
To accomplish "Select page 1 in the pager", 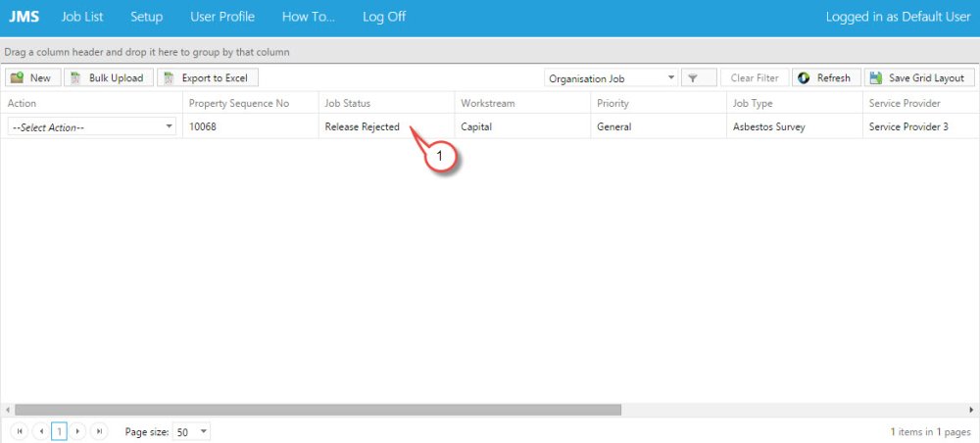I will click(x=59, y=432).
